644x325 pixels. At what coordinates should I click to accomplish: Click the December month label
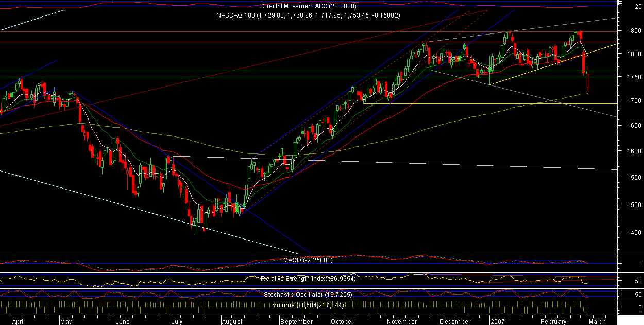point(455,321)
